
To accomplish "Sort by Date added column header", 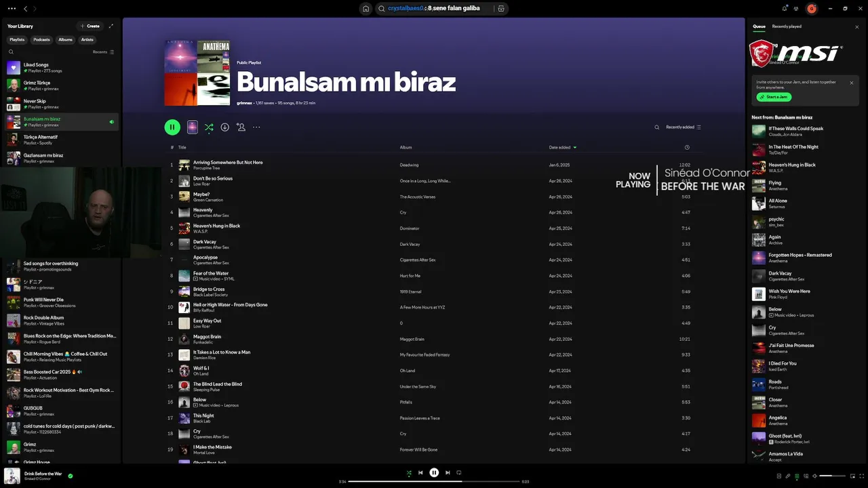I will coord(562,147).
